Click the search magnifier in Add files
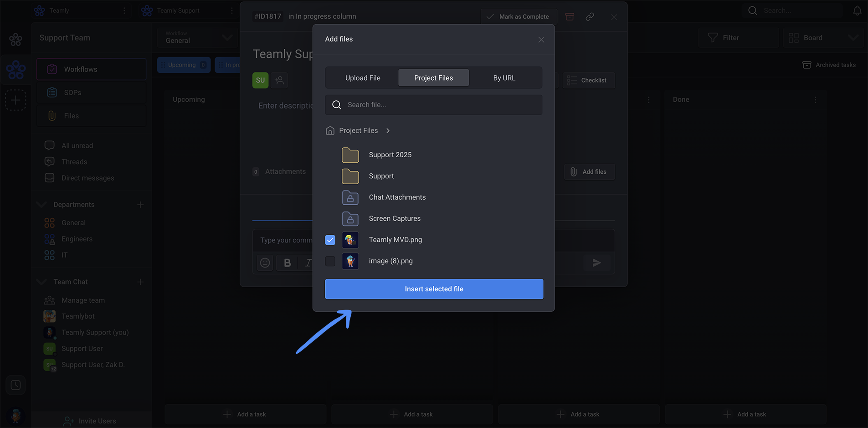The height and width of the screenshot is (428, 868). [x=337, y=105]
